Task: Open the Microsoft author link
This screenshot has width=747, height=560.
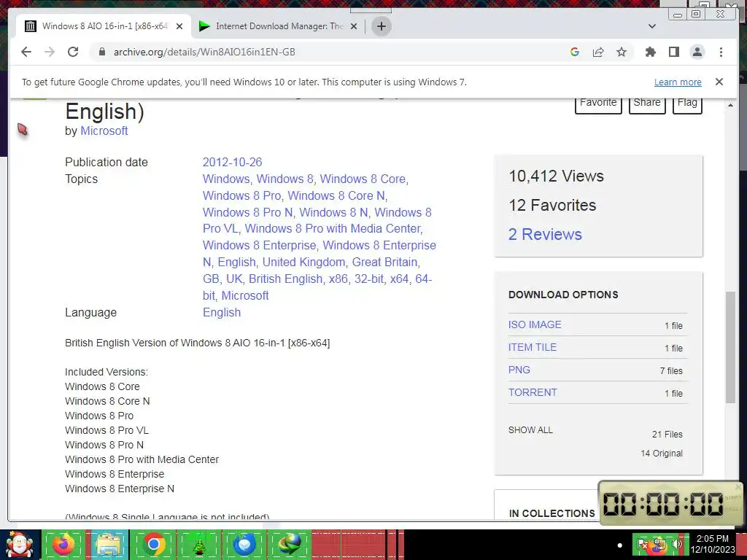Action: click(x=104, y=131)
